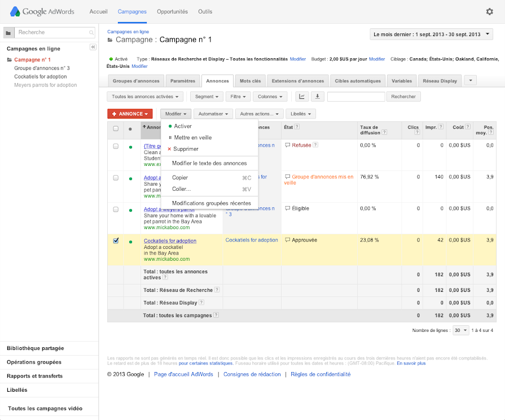This screenshot has height=420, width=505.
Task: Select Modifications groupées récentes
Action: click(209, 203)
